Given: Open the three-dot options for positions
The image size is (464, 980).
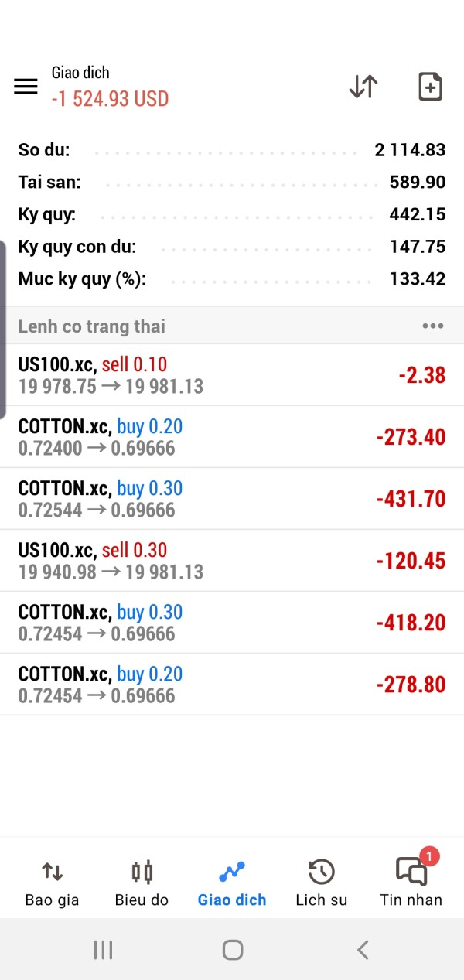Looking at the screenshot, I should click(433, 326).
